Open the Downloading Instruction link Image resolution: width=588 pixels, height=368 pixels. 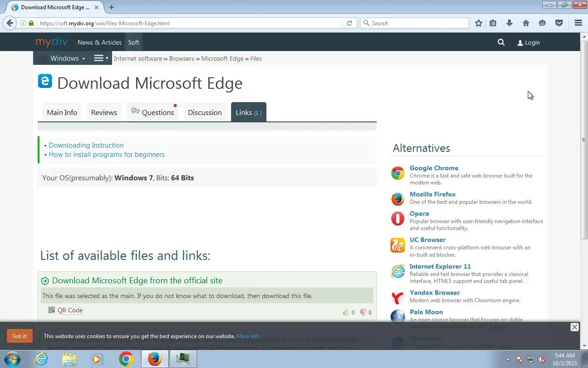click(86, 145)
